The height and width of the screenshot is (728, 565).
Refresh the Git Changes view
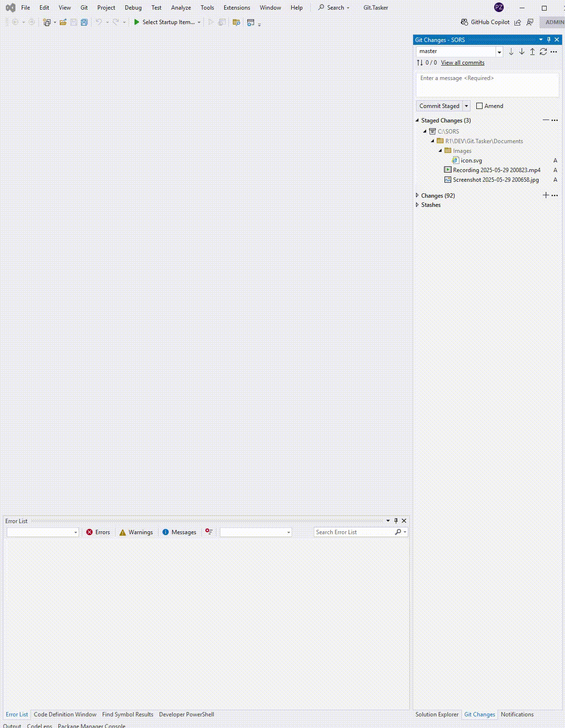[x=543, y=52]
